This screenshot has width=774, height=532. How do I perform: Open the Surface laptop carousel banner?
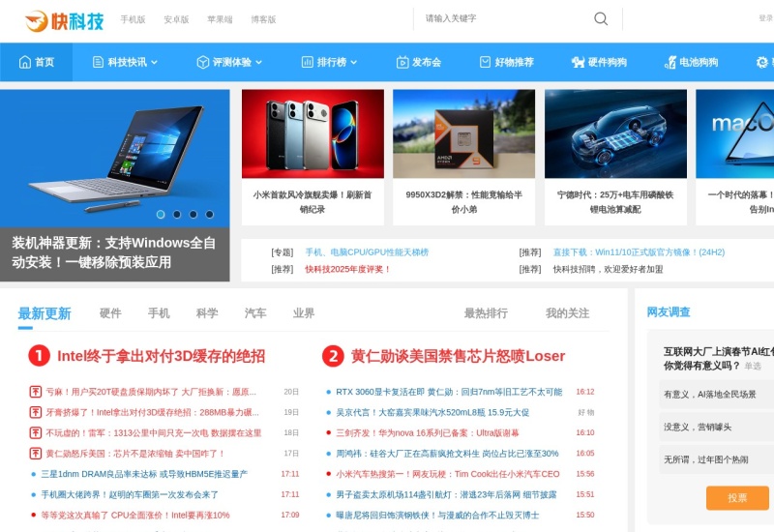point(114,159)
